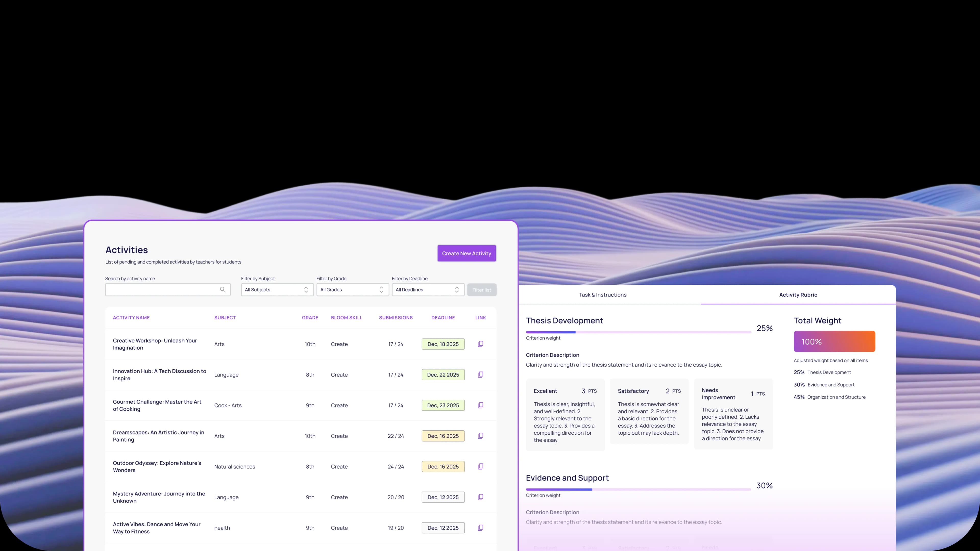The image size is (980, 551).
Task: Click the 100% Total Weight bar
Action: pyautogui.click(x=834, y=342)
